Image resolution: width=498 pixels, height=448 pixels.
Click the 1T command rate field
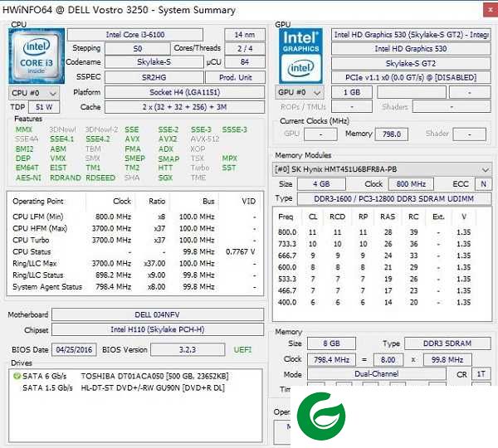tap(481, 374)
